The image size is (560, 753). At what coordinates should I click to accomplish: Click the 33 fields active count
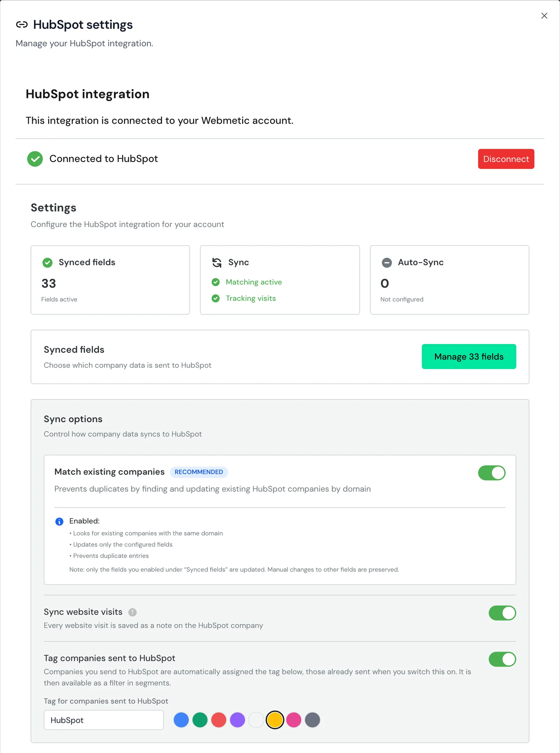(x=49, y=283)
